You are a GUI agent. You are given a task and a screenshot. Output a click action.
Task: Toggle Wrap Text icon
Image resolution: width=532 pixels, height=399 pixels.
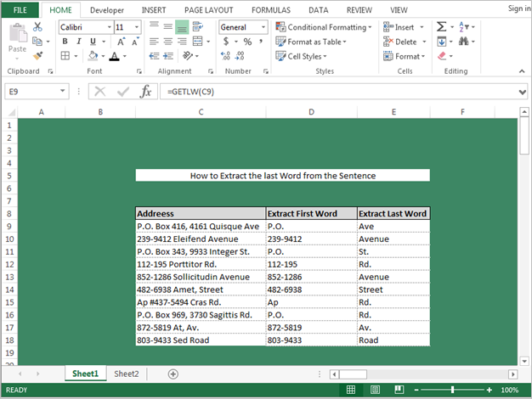pos(198,26)
